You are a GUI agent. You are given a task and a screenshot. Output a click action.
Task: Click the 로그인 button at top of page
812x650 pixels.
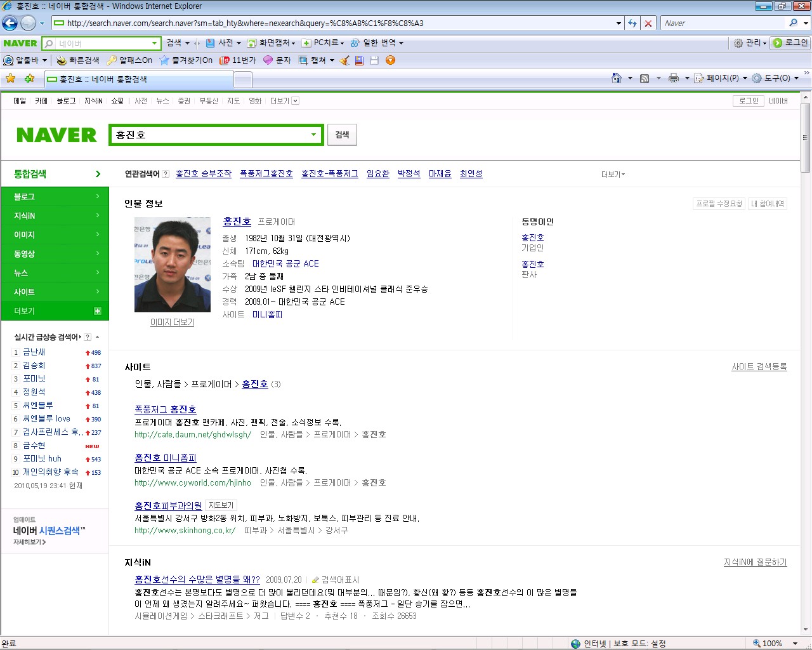(749, 101)
